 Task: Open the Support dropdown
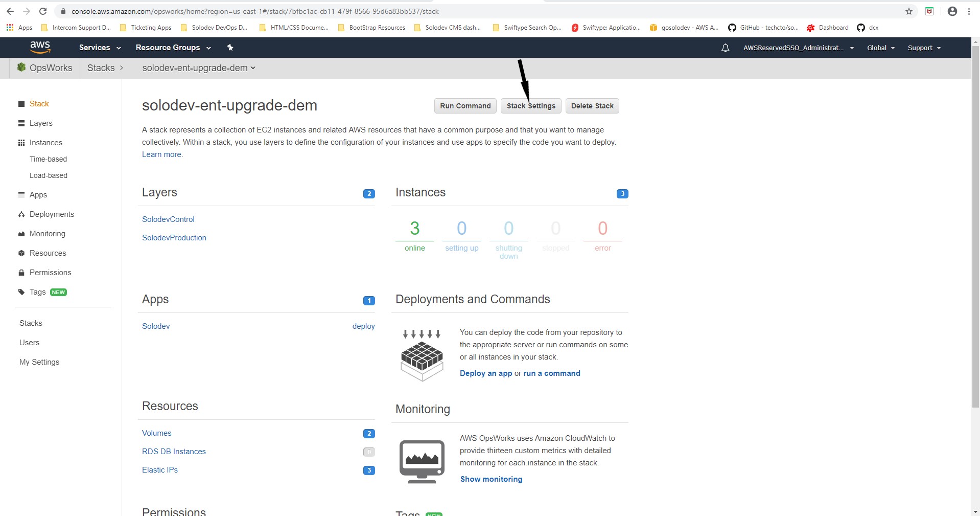point(924,48)
